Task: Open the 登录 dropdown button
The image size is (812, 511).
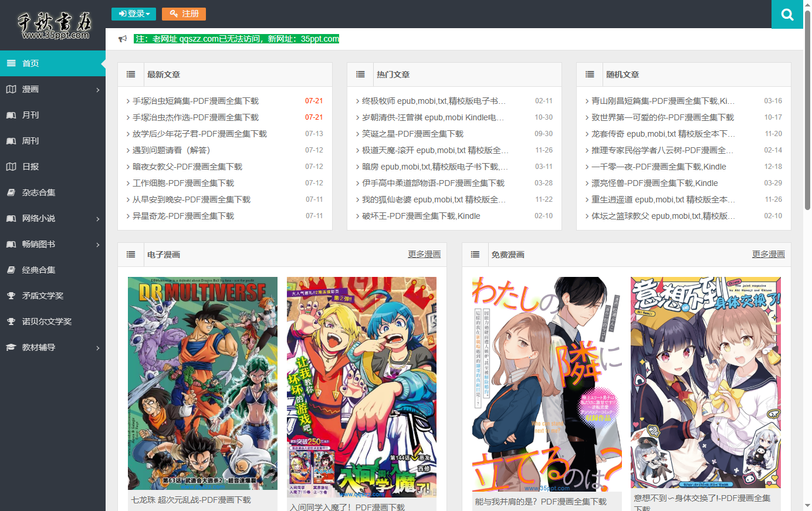Action: pos(134,13)
